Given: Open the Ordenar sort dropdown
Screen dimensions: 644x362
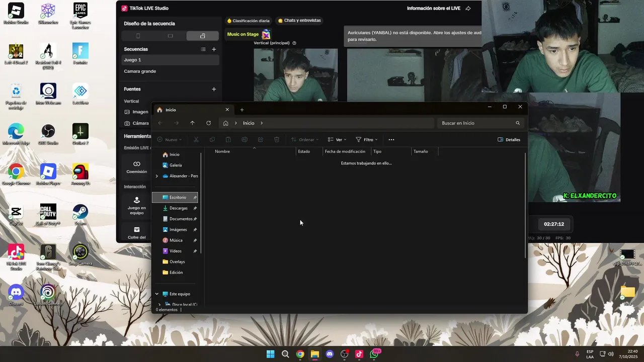Looking at the screenshot, I should (x=305, y=140).
